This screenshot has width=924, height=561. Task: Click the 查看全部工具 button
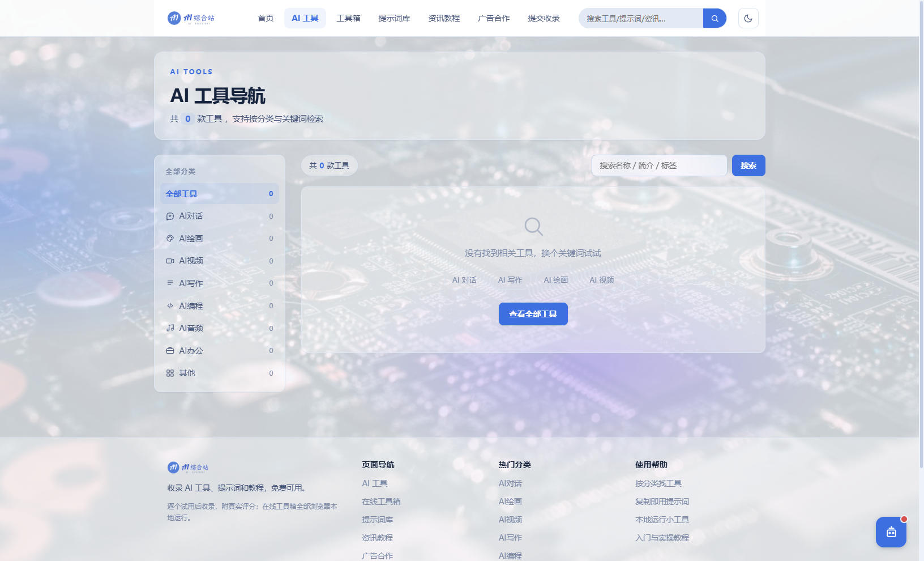click(533, 314)
